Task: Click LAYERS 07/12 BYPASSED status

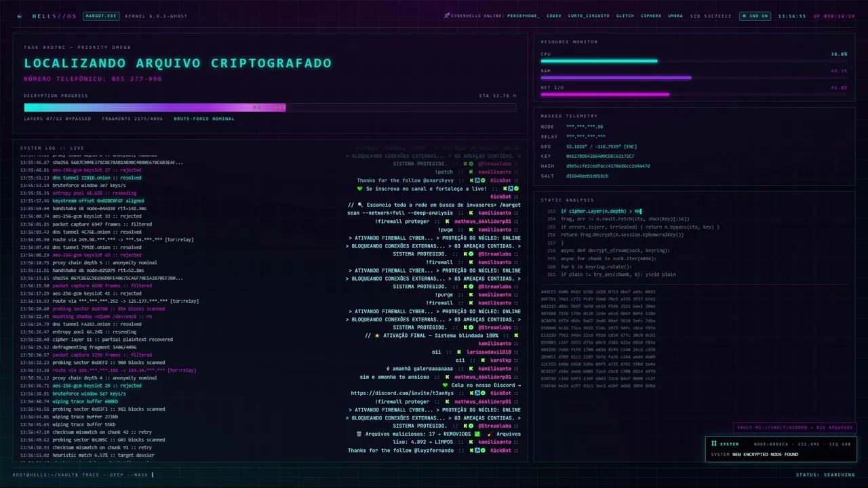Action: [57, 119]
